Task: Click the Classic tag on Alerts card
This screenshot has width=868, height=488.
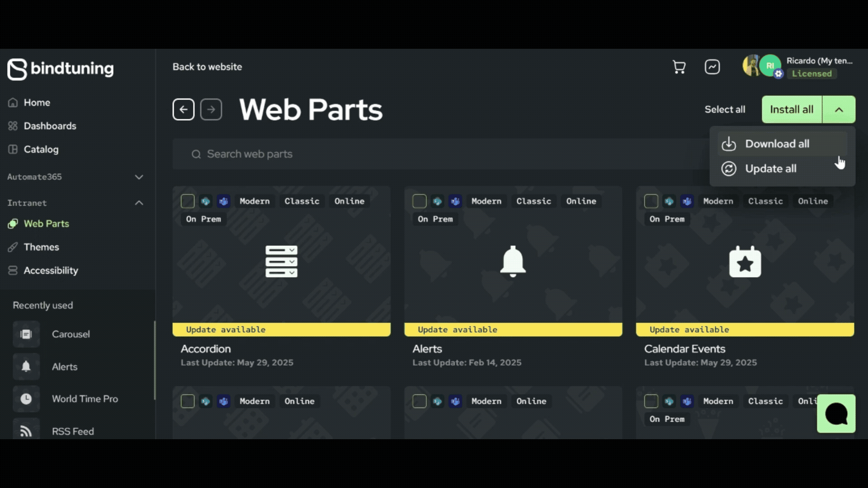Action: [x=533, y=201]
